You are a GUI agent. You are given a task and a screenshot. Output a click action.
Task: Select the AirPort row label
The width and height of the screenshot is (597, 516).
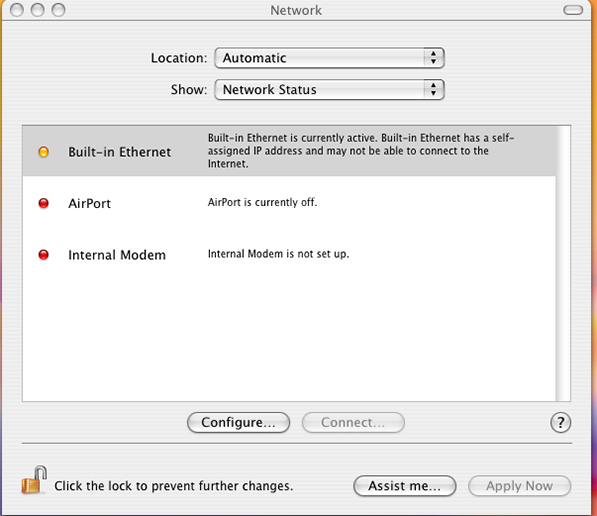coord(89,203)
